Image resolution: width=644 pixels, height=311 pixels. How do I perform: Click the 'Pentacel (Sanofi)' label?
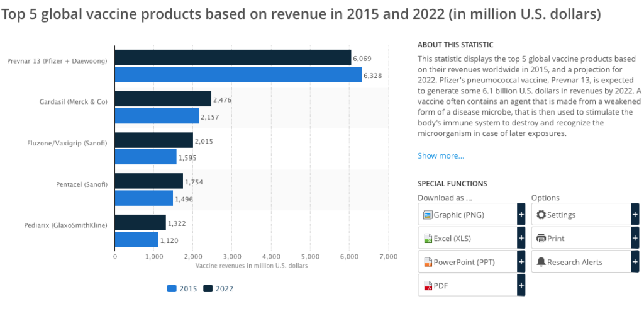click(81, 184)
